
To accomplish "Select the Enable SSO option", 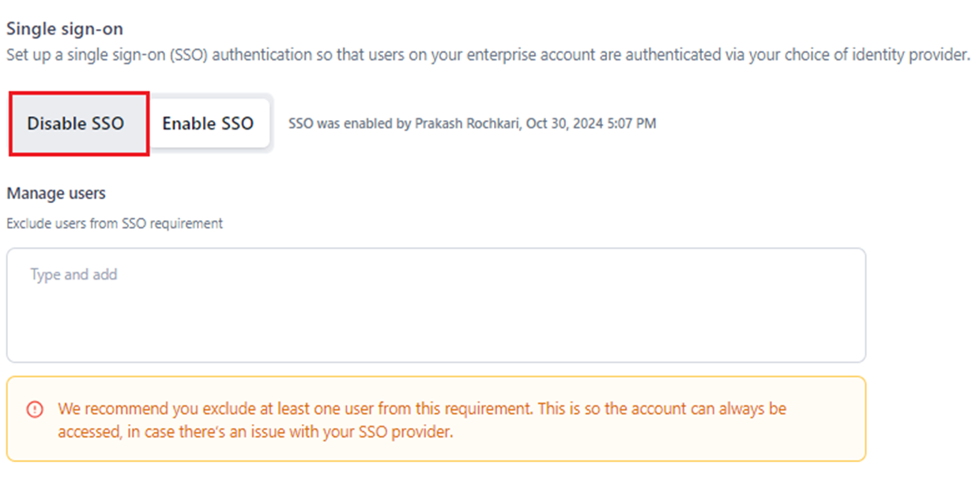I will tap(208, 124).
